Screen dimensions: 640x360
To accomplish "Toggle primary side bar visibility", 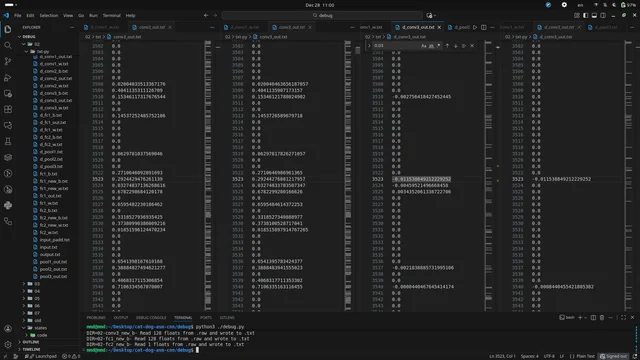I will pyautogui.click(x=585, y=16).
